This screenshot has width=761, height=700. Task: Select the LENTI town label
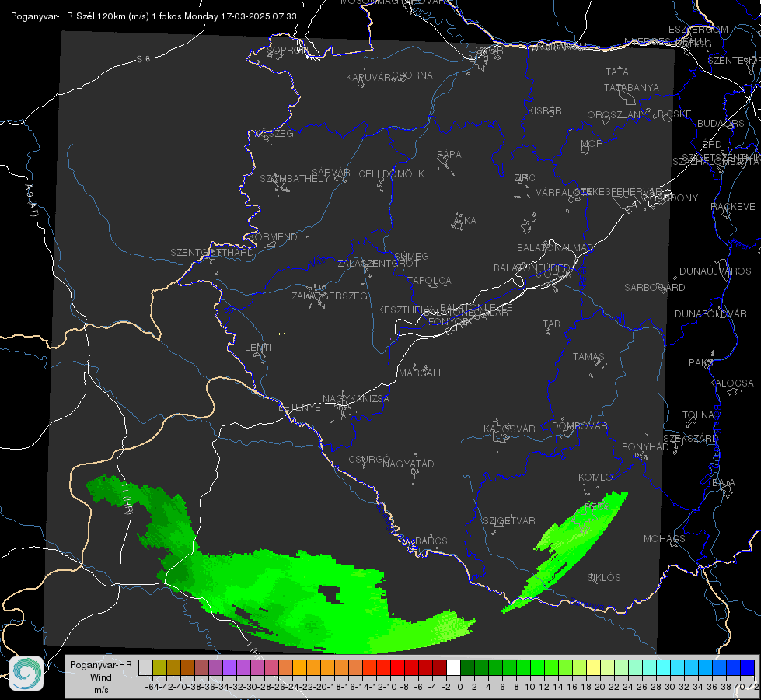tap(258, 348)
